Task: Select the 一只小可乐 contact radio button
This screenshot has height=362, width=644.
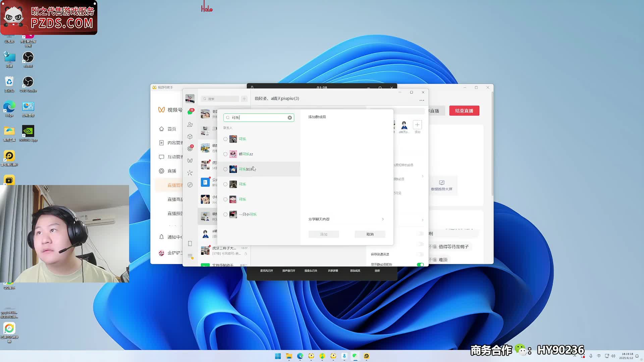Action: point(225,215)
